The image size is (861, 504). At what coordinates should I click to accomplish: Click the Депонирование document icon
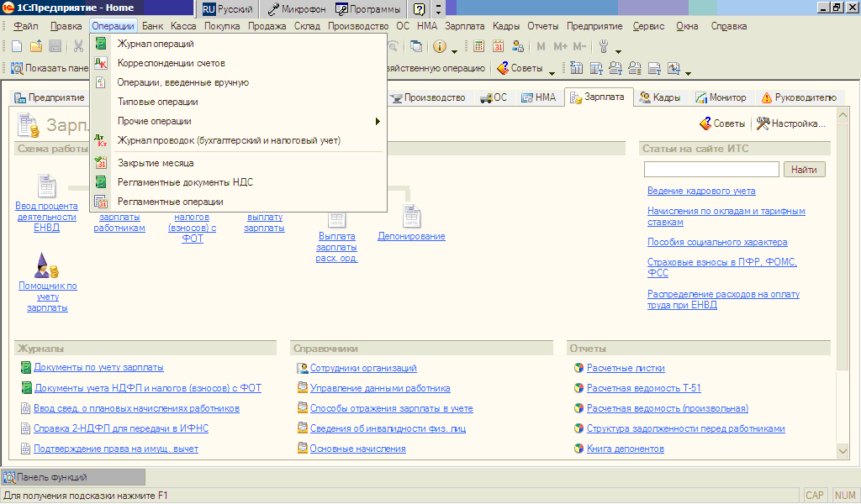coord(411,216)
